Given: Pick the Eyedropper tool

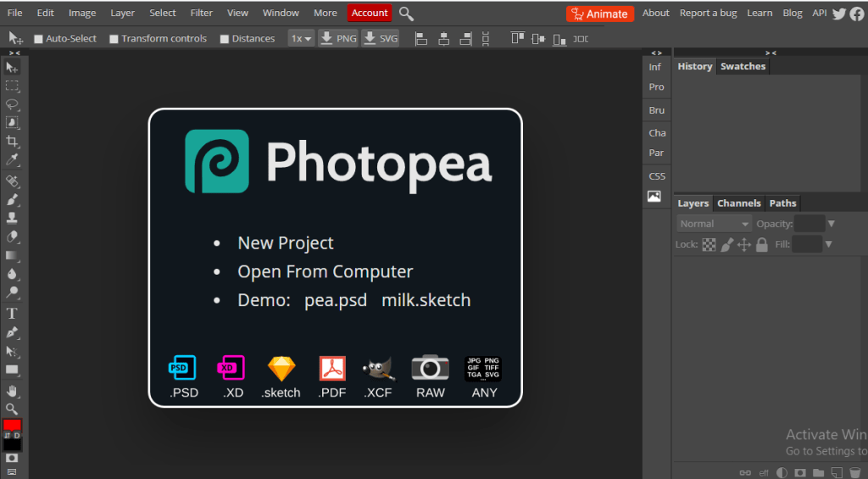Looking at the screenshot, I should (x=13, y=160).
